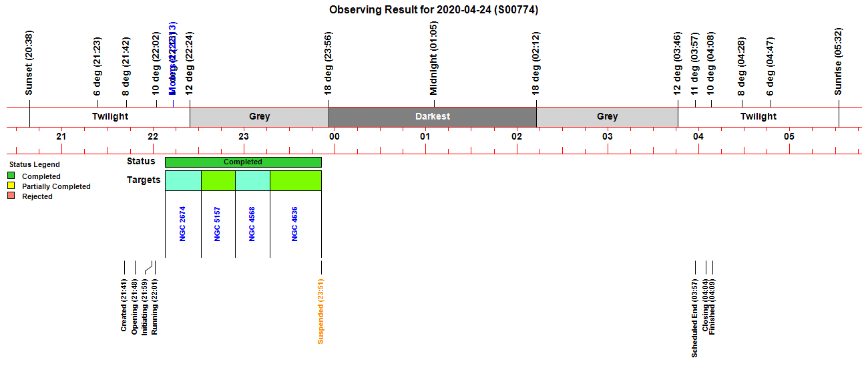Click the morning 8 deg (04:28) marker

coord(741,67)
